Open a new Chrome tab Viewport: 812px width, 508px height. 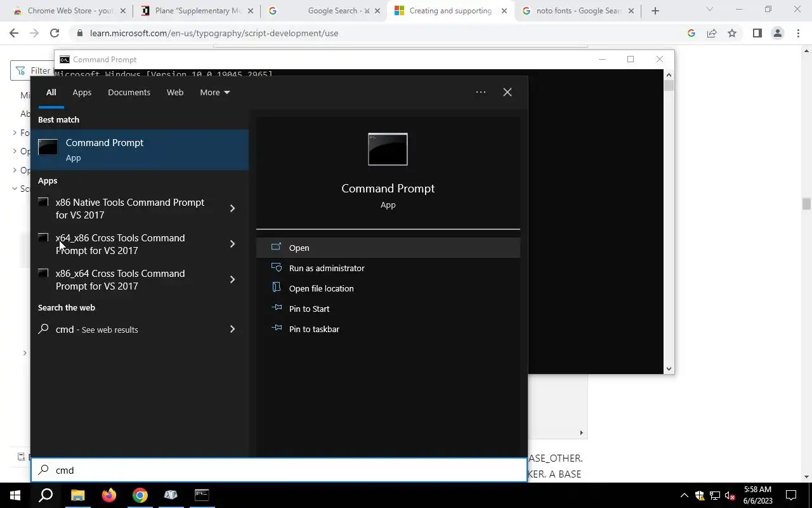[x=655, y=11]
